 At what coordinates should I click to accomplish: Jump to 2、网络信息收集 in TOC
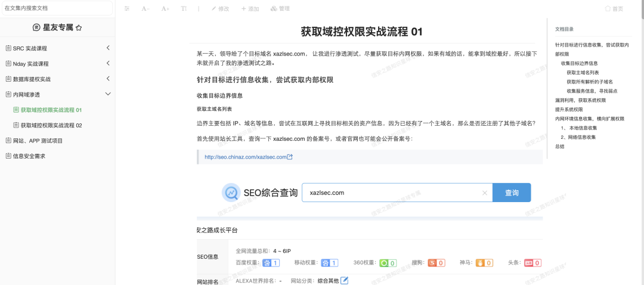pyautogui.click(x=578, y=137)
